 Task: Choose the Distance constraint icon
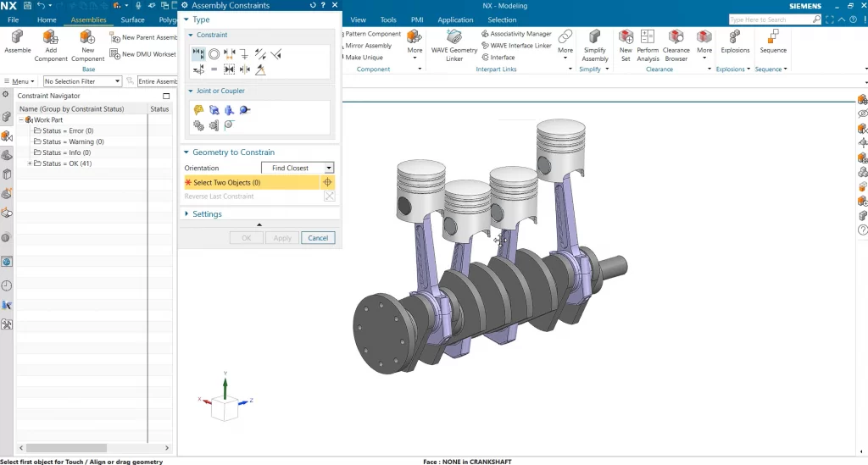click(x=229, y=53)
